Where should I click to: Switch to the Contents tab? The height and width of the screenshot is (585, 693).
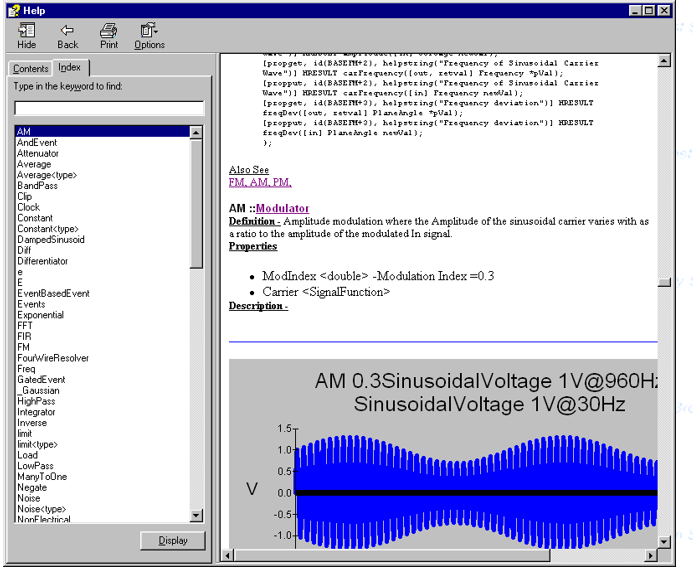[x=30, y=69]
